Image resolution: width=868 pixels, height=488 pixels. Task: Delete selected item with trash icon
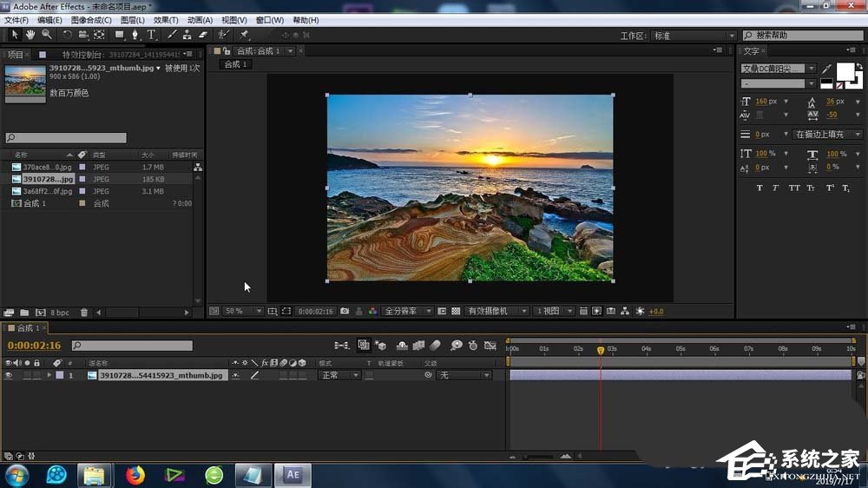pos(84,313)
